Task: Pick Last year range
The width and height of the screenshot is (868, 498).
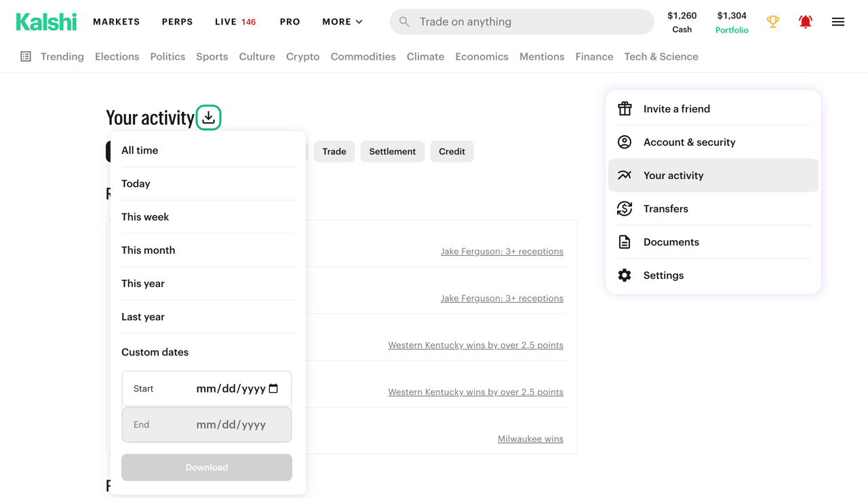Action: click(208, 317)
